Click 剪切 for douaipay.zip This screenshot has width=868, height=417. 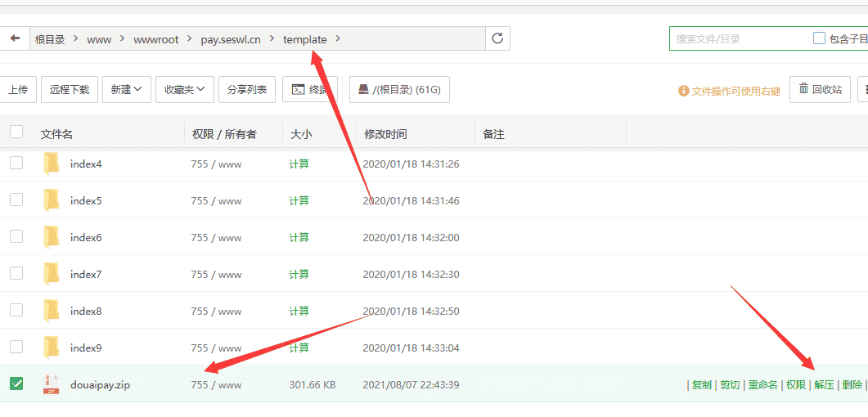tap(731, 385)
